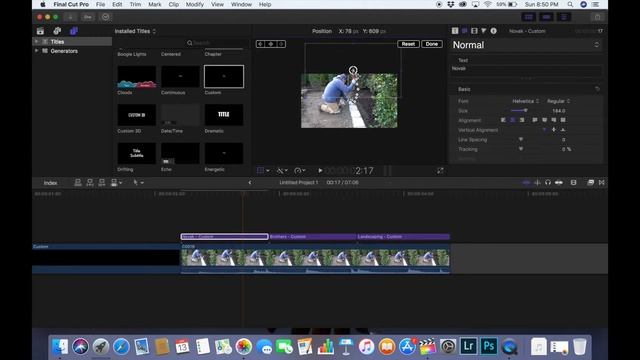Toggle timeline skimming
Viewport: 640px width, 360px height.
[x=527, y=182]
